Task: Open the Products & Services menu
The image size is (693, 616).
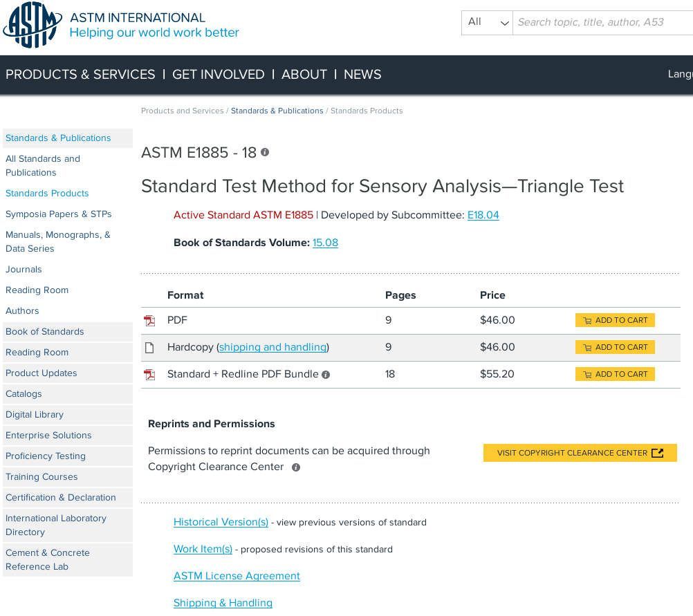Action: click(80, 74)
